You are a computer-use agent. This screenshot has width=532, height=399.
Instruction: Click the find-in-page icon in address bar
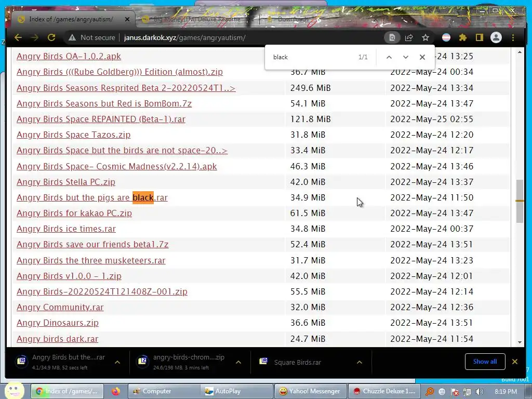[x=392, y=37]
